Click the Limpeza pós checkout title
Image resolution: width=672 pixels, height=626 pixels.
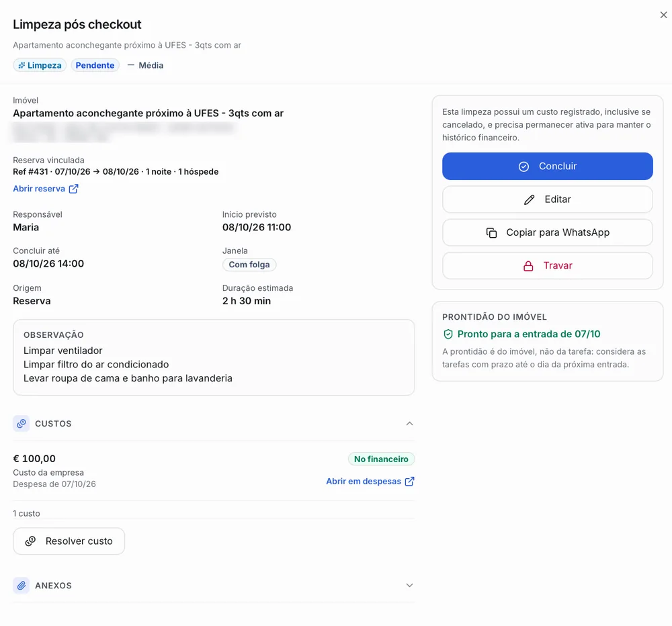point(77,24)
